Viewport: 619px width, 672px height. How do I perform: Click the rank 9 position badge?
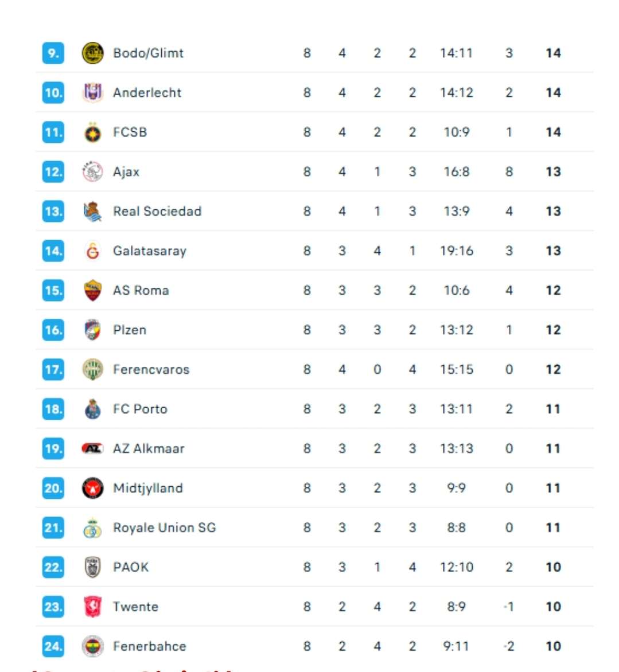pos(53,53)
